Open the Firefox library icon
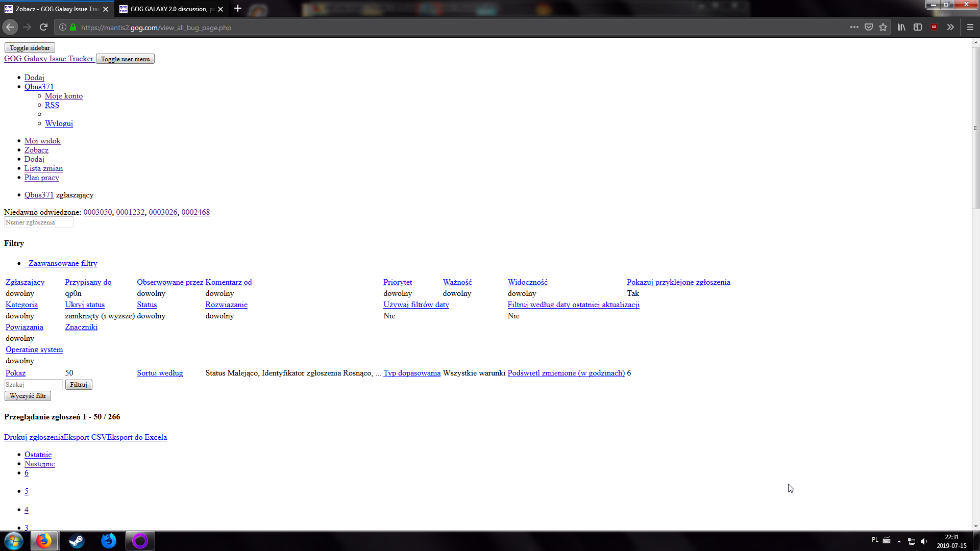Viewport: 980px width, 551px height. pos(901,27)
